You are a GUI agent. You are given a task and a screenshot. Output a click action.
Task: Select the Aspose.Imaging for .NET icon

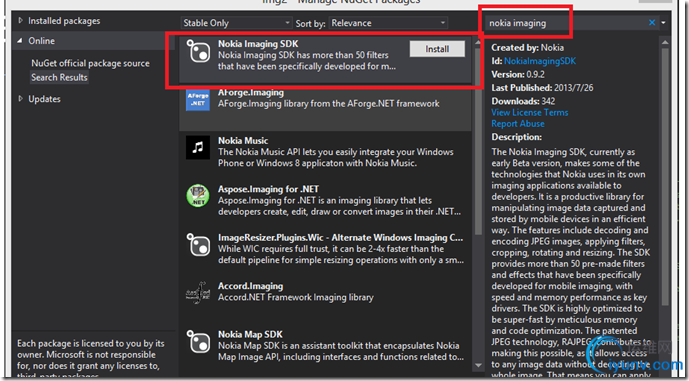[x=198, y=196]
